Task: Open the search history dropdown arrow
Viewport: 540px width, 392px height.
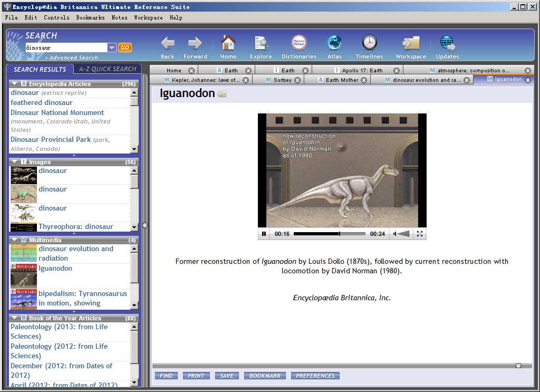Action: (112, 47)
